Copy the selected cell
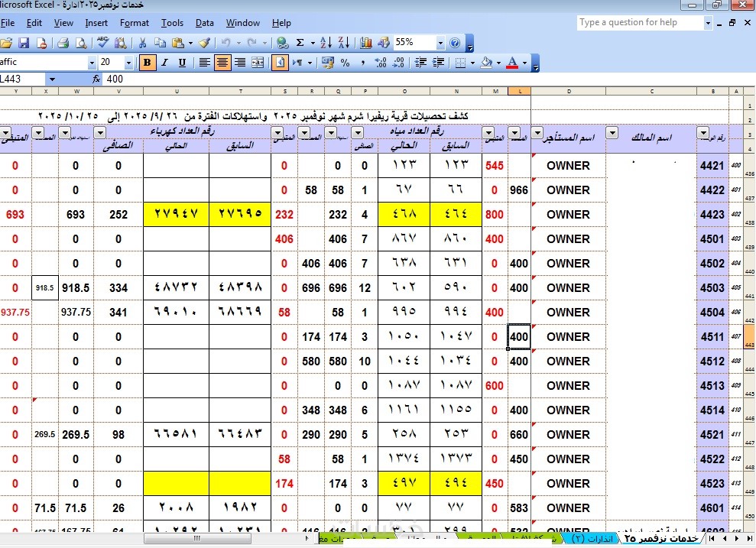 coord(160,43)
